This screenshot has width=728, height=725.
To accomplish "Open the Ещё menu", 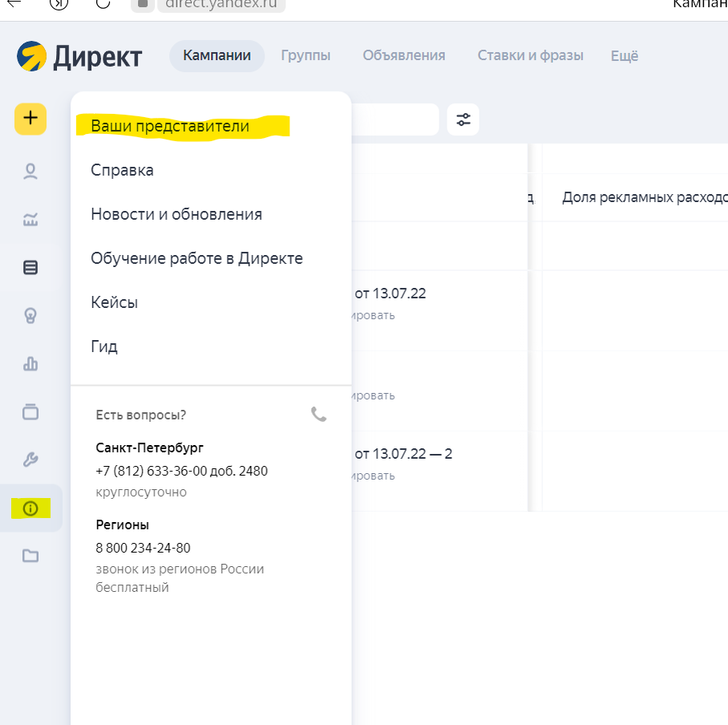I will click(625, 55).
